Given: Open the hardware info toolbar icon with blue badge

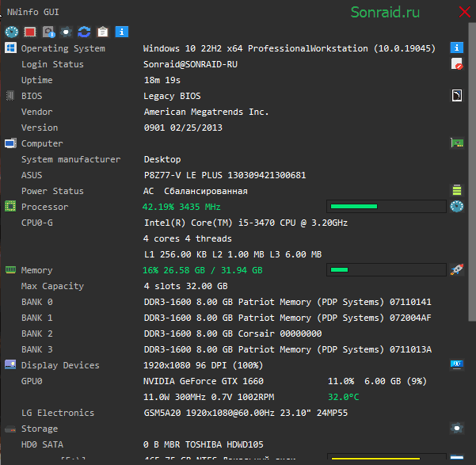Looking at the screenshot, I should coord(48,32).
